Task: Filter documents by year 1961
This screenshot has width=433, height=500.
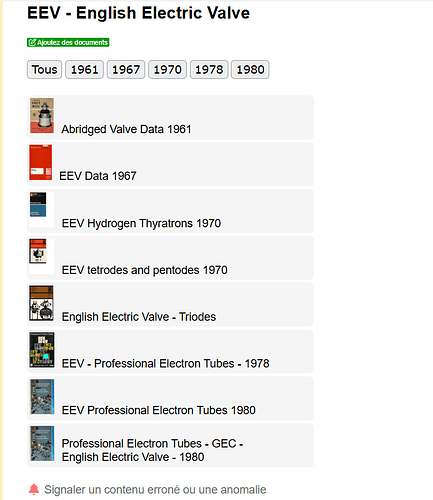Action: [84, 69]
